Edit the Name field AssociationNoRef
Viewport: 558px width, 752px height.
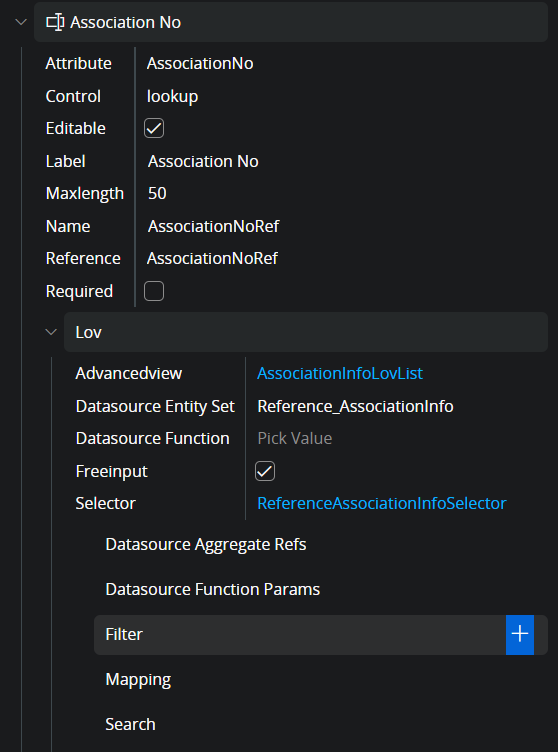(x=213, y=226)
